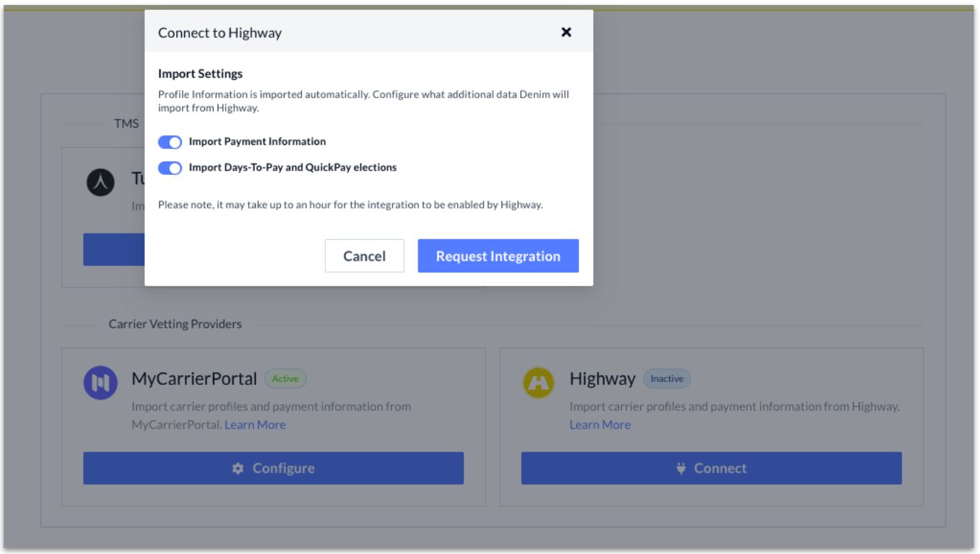The width and height of the screenshot is (980, 554).
Task: Click the Active status badge
Action: [285, 378]
